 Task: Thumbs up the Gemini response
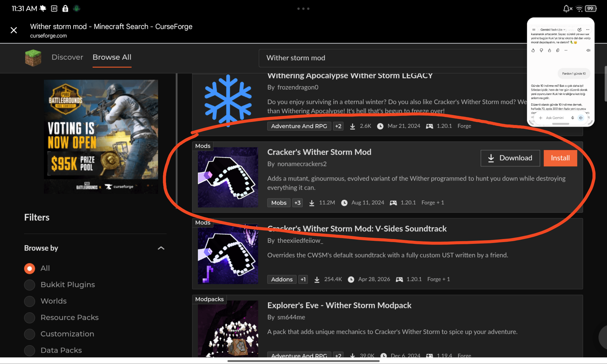coord(533,50)
